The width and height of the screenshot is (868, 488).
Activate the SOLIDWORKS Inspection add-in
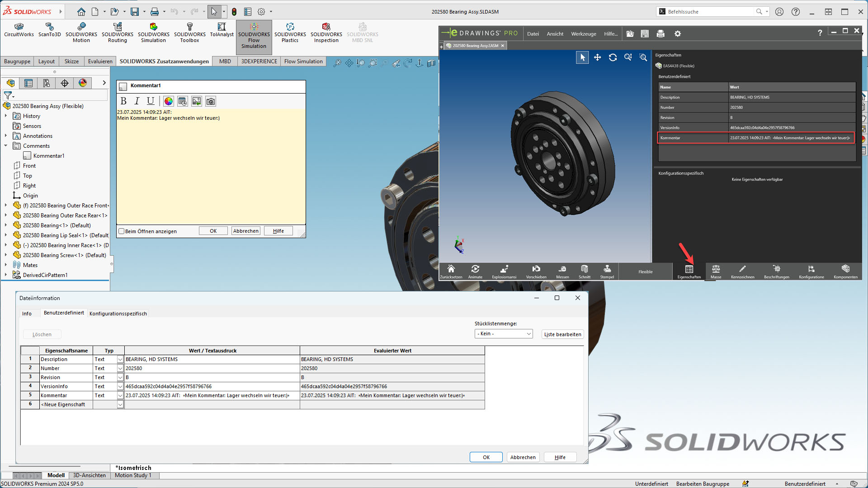tap(326, 33)
